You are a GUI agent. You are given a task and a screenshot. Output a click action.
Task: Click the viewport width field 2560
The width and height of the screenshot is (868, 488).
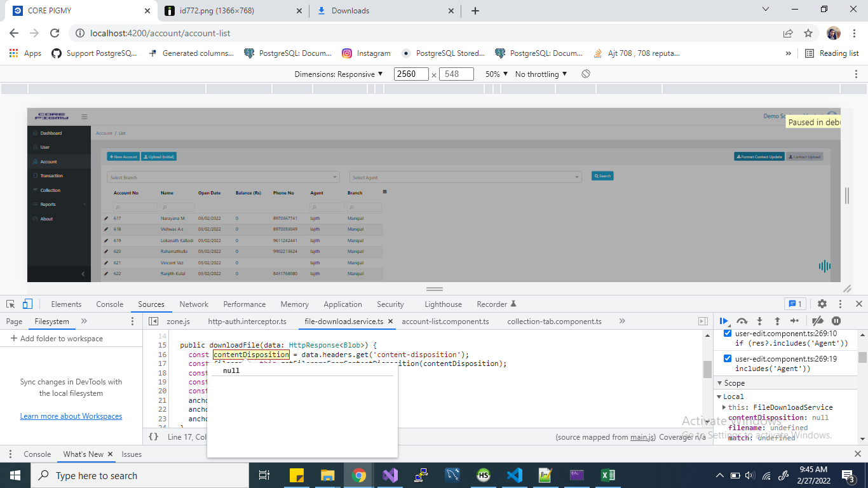(411, 74)
